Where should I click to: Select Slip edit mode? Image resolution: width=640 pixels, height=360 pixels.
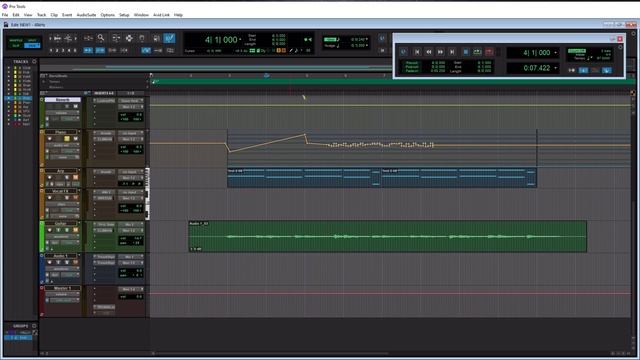[16, 46]
